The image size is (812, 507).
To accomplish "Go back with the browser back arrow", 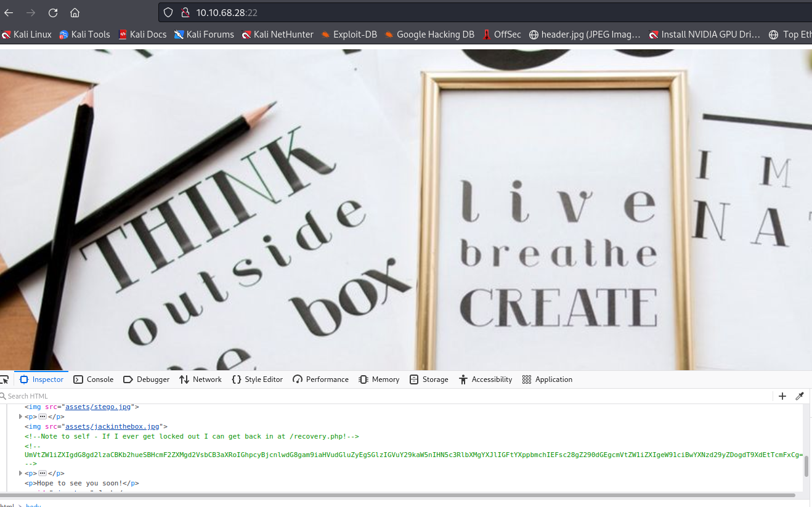I will (x=9, y=12).
